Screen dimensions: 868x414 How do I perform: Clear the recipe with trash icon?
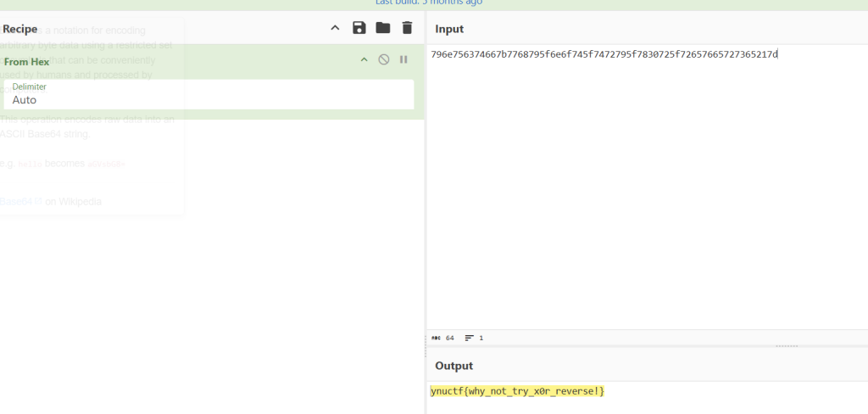point(407,28)
